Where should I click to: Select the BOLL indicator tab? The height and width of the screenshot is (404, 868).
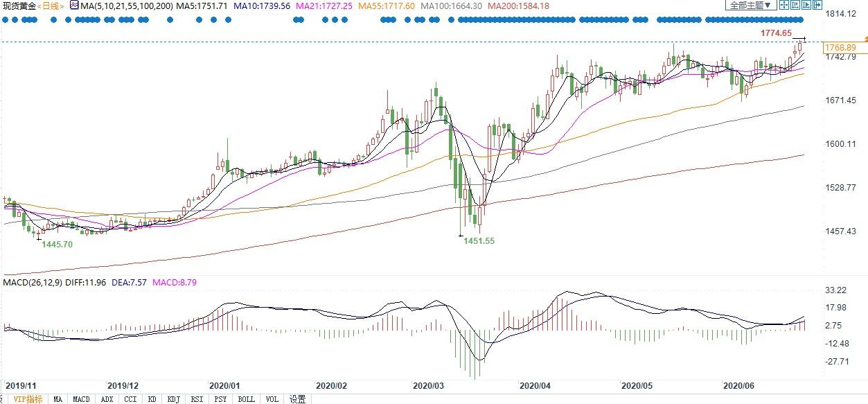pos(246,399)
